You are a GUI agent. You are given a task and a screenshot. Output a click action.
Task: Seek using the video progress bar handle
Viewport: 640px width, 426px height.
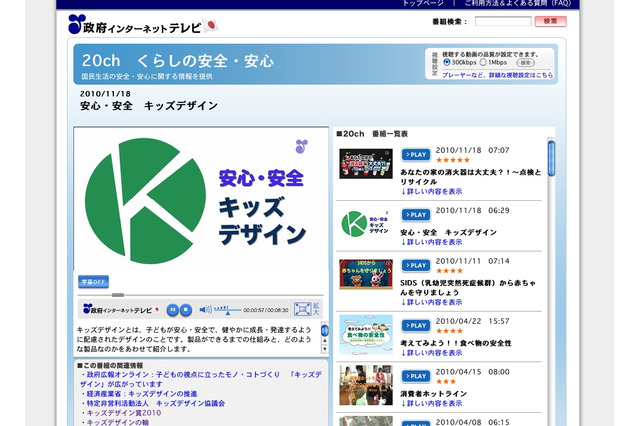[118, 295]
